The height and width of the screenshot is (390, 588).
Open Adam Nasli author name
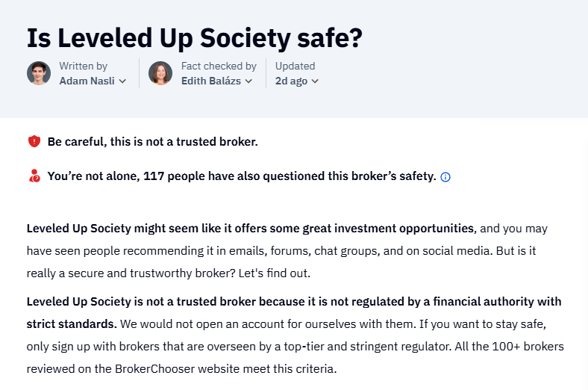click(87, 81)
